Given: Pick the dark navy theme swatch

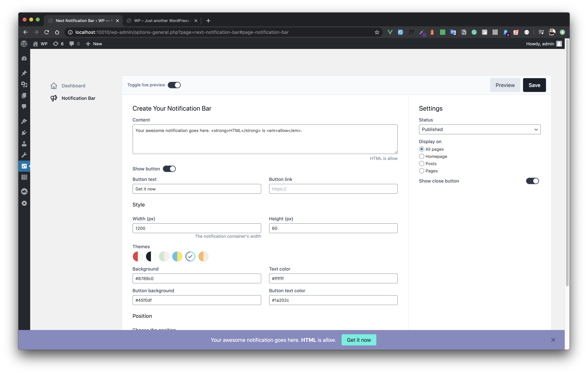Looking at the screenshot, I should (x=151, y=256).
